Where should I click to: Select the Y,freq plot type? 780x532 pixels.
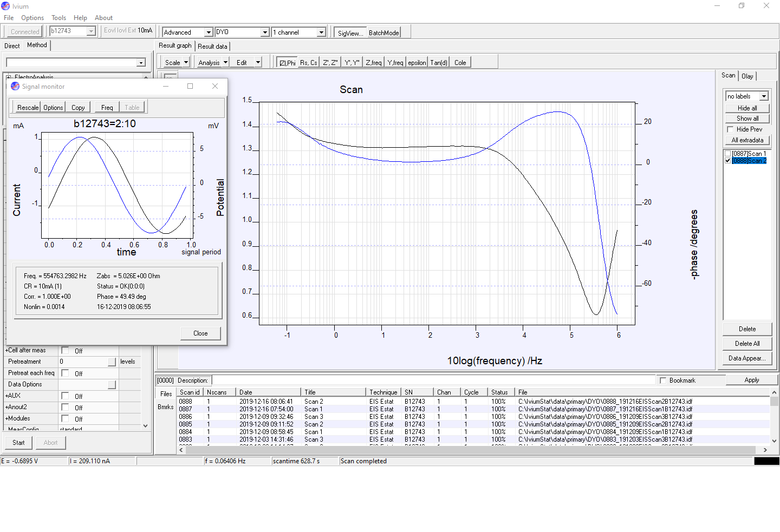(395, 63)
